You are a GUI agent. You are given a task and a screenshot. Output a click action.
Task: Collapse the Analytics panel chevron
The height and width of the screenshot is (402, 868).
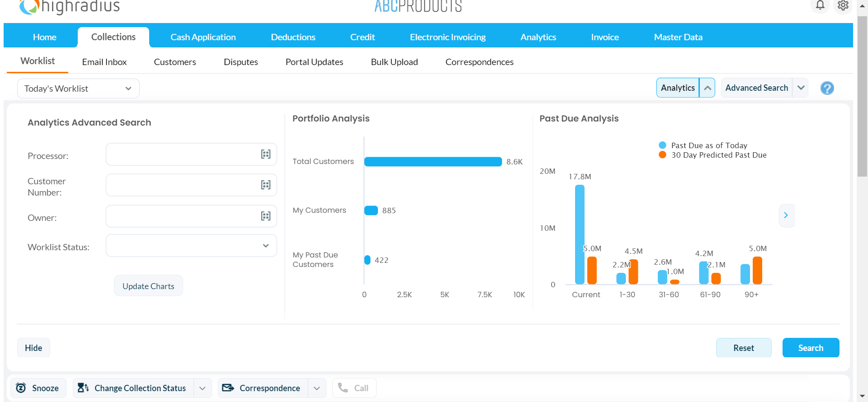tap(708, 88)
